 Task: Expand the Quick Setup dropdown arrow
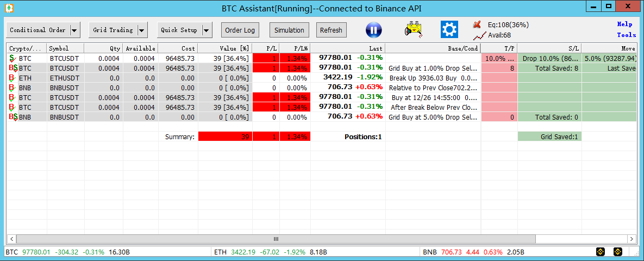(206, 30)
